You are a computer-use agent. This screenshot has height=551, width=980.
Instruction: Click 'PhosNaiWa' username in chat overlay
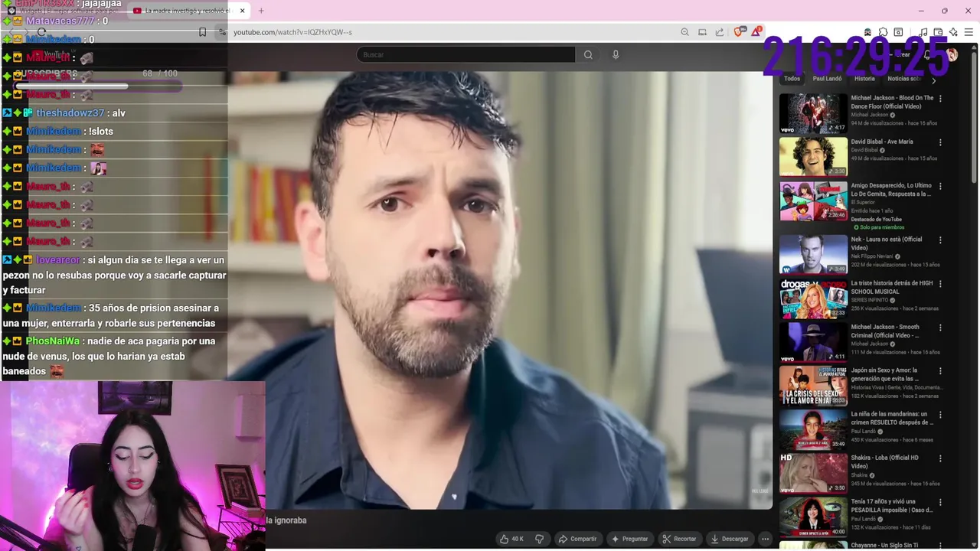[x=53, y=341]
